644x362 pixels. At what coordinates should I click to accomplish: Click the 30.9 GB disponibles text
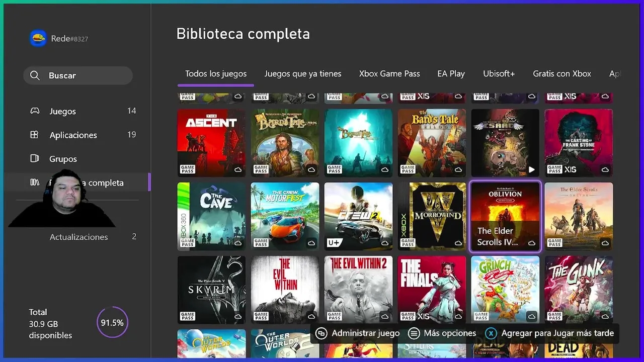coord(50,330)
